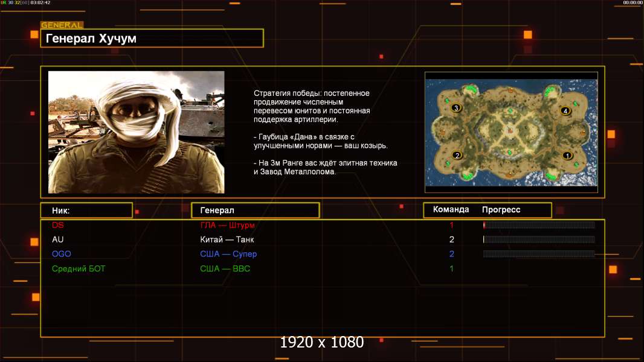Viewport: 644px width, 362px height.
Task: Select player DS nickname
Action: click(58, 224)
